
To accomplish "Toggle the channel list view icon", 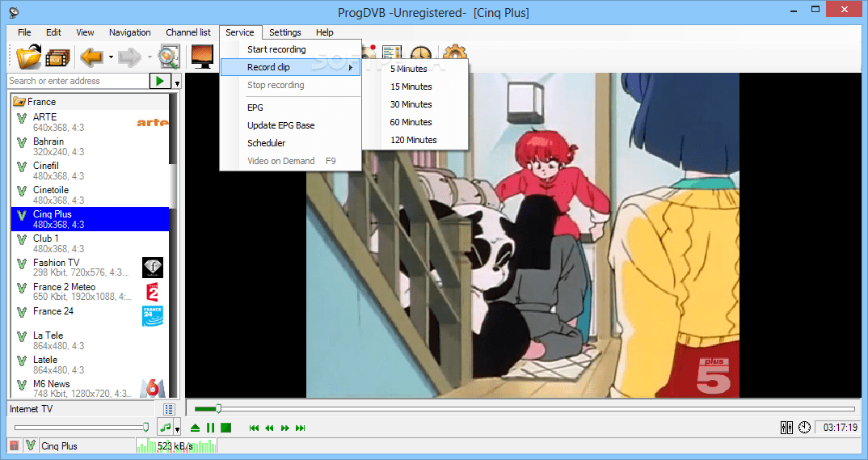I will click(x=170, y=409).
